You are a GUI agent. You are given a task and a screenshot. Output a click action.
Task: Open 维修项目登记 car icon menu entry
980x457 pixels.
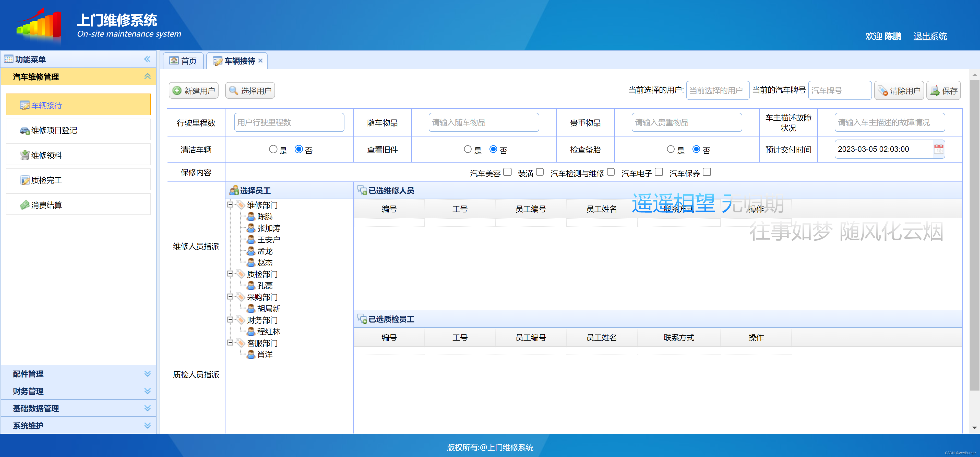click(x=54, y=130)
